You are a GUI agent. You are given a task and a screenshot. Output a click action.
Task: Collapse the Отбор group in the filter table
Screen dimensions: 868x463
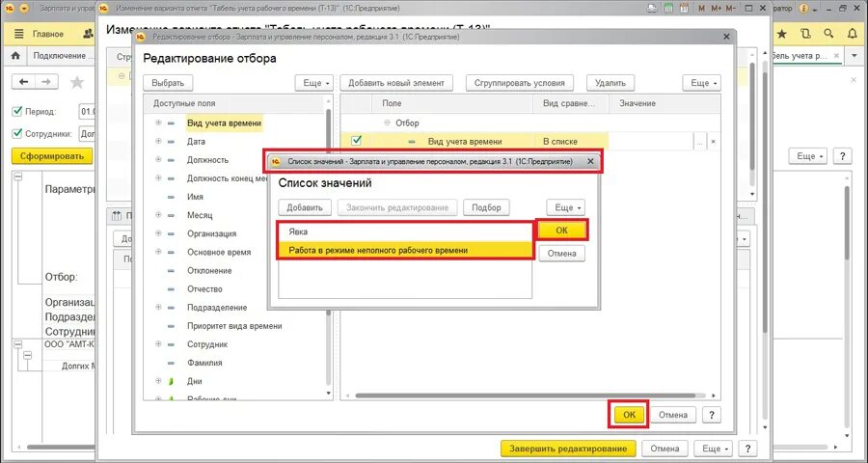point(387,123)
